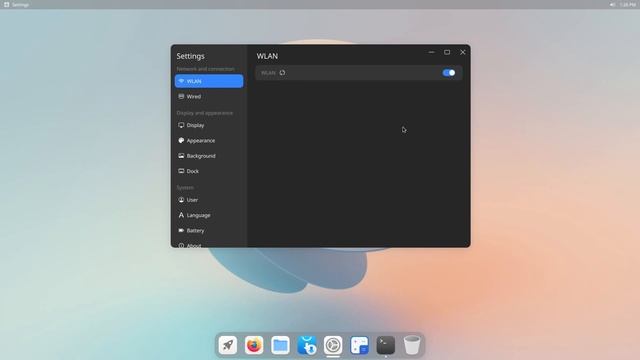Click the Settings label in top bar

click(x=20, y=4)
